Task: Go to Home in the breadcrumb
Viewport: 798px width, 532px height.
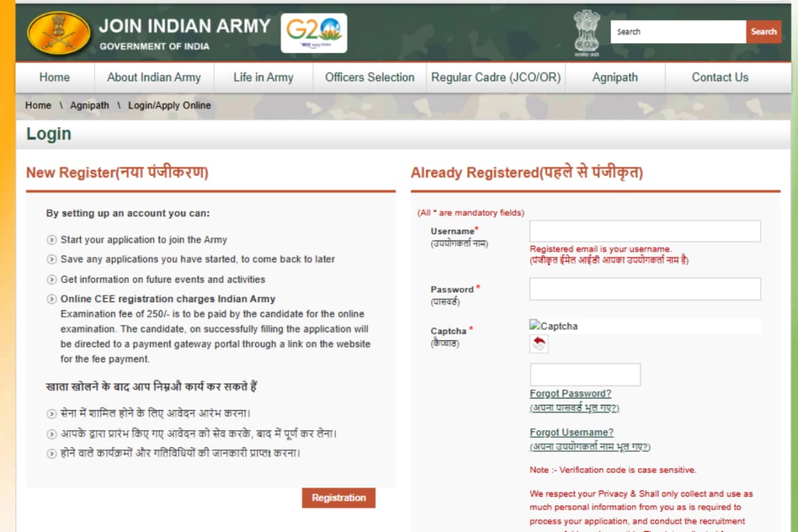Action: (38, 105)
